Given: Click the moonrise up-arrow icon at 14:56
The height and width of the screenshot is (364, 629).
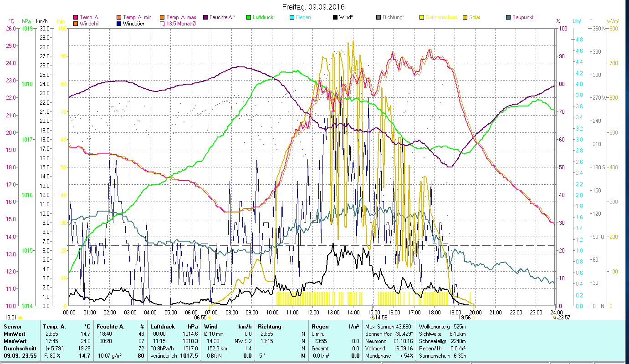Looking at the screenshot, I should (x=373, y=318).
